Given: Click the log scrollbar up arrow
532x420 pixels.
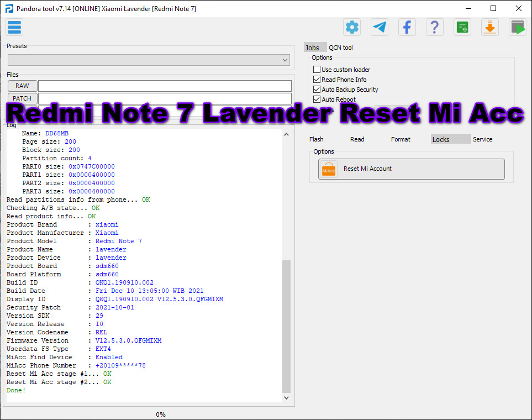Looking at the screenshot, I should 286,134.
